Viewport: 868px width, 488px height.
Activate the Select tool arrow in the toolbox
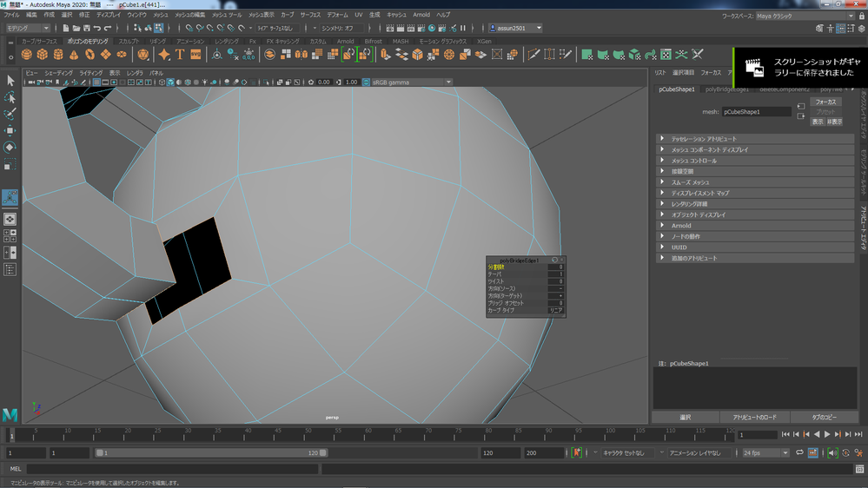[10, 80]
